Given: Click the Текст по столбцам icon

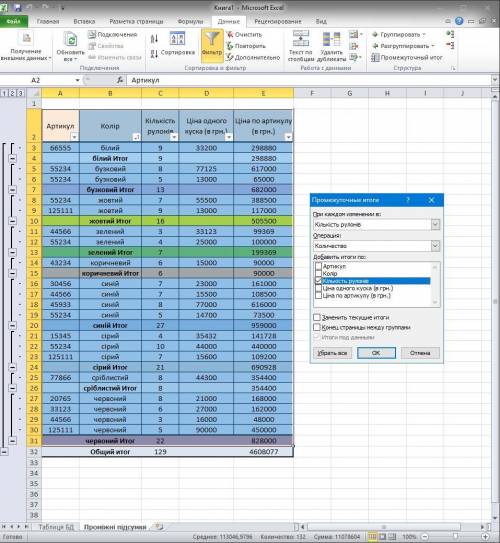Looking at the screenshot, I should pos(301,38).
